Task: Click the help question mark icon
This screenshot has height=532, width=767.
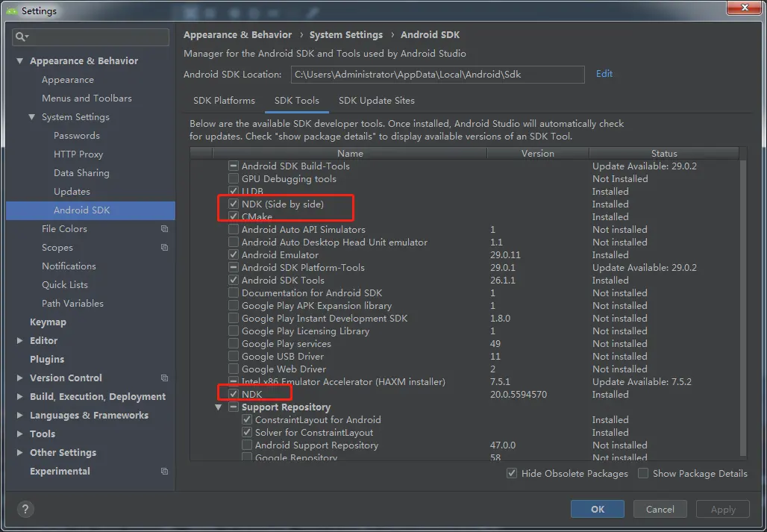Action: (x=25, y=509)
